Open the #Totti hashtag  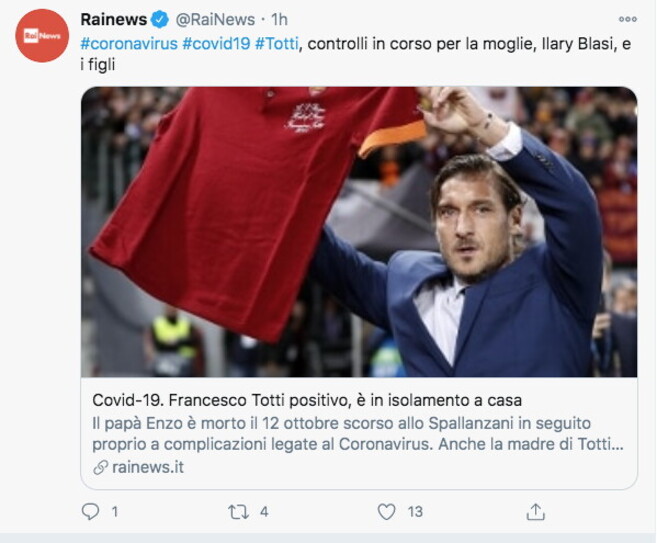(277, 44)
